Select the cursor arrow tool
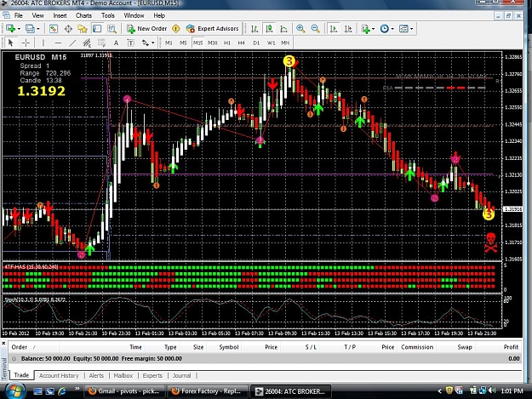 click(10, 43)
